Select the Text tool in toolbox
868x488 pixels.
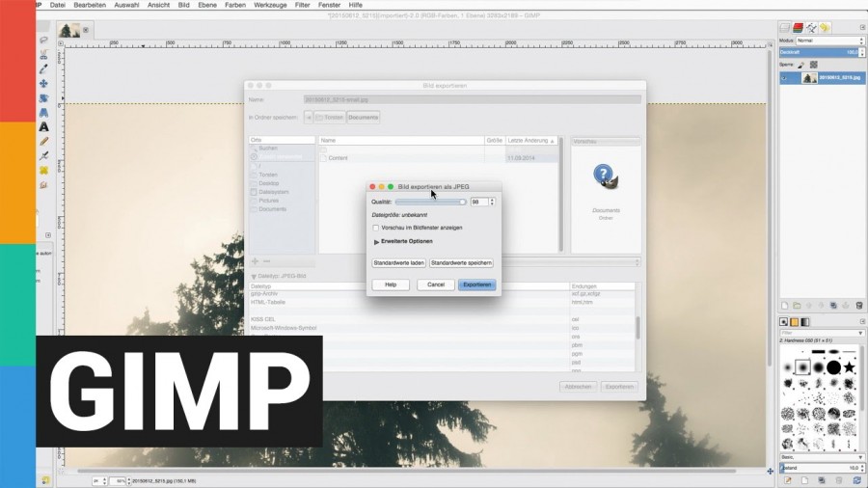pyautogui.click(x=43, y=126)
